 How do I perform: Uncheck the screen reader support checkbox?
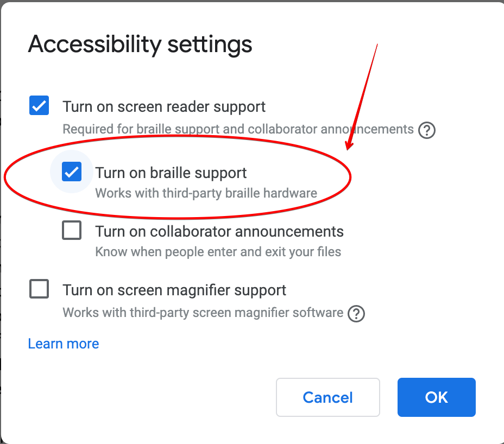(x=39, y=105)
